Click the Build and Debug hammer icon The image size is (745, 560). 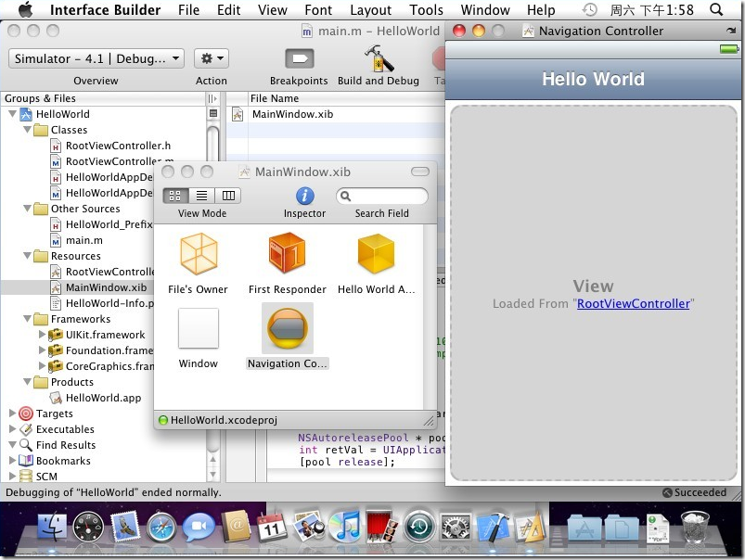(x=379, y=58)
